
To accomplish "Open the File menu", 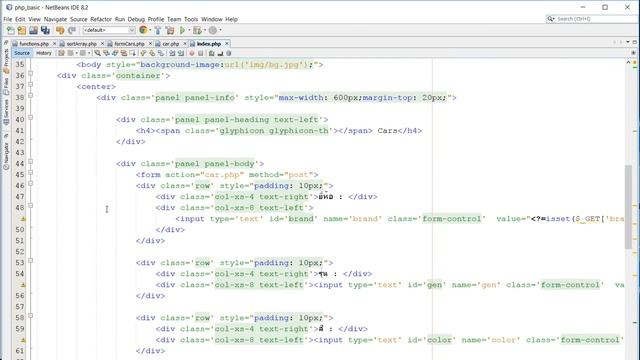I will [x=8, y=19].
